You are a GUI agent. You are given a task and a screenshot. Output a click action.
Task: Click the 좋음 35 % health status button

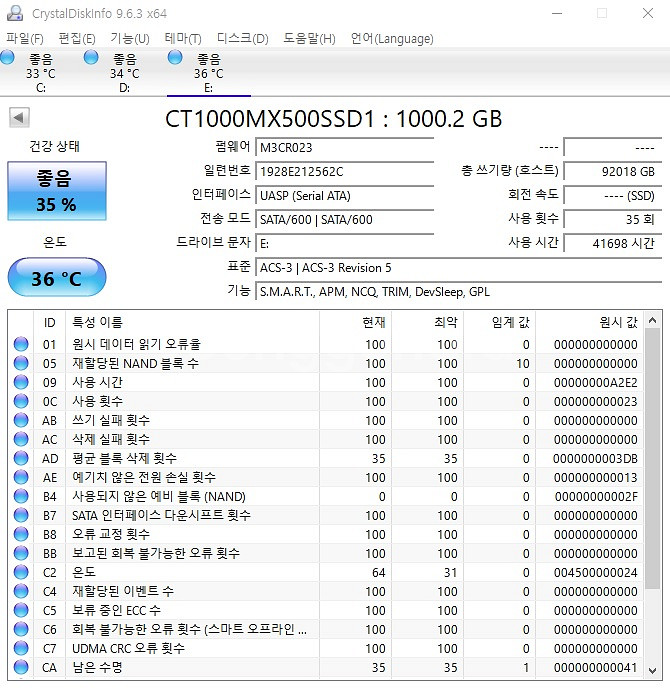(57, 191)
